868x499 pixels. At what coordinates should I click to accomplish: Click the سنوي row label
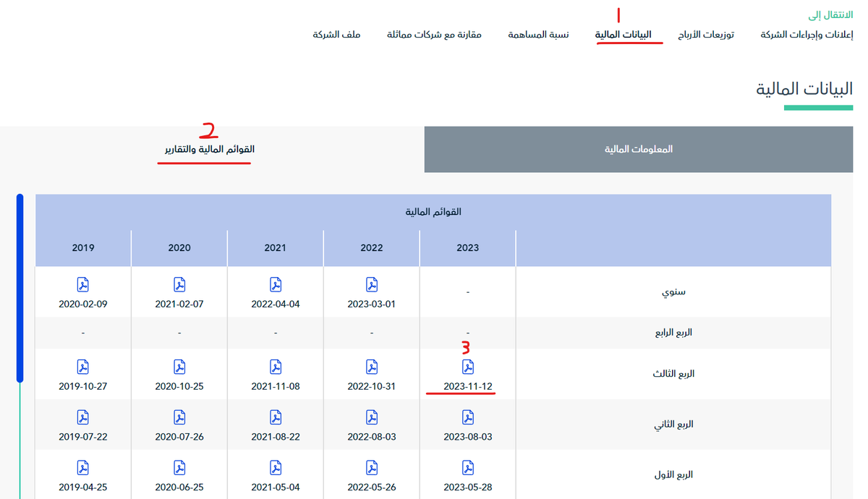click(674, 292)
